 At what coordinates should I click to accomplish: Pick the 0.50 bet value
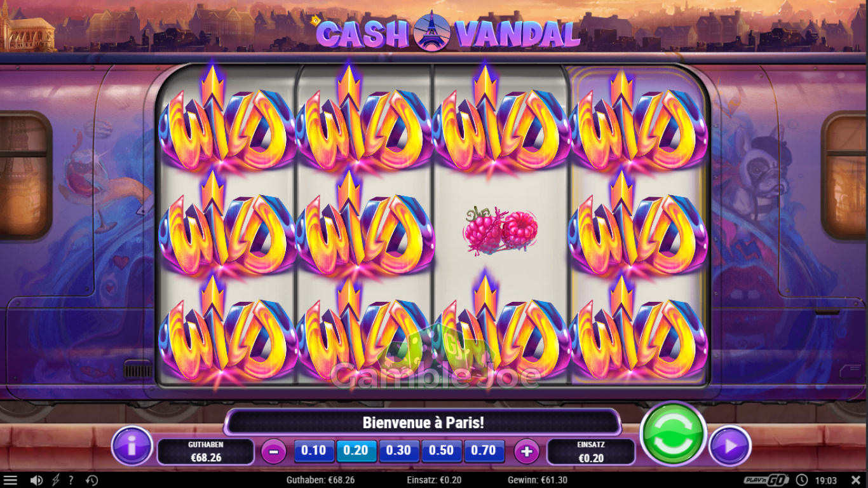pos(442,451)
